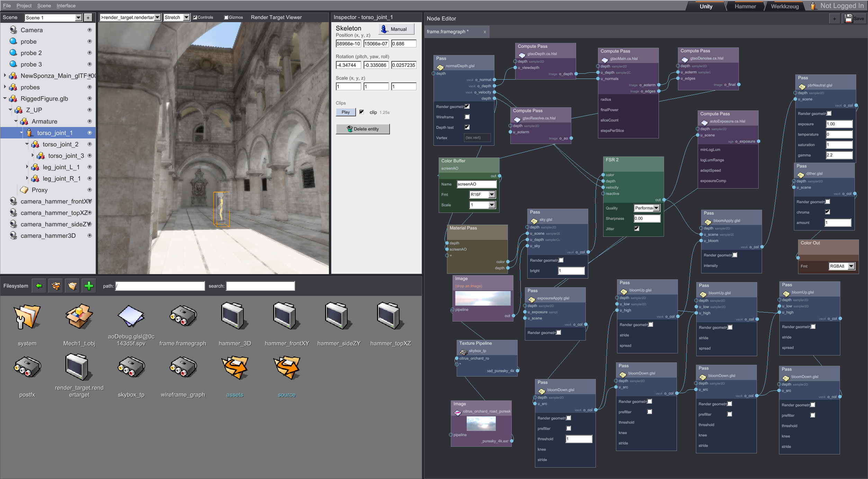This screenshot has height=479, width=868.
Task: Add a new tab in Node Editor
Action: coord(834,19)
